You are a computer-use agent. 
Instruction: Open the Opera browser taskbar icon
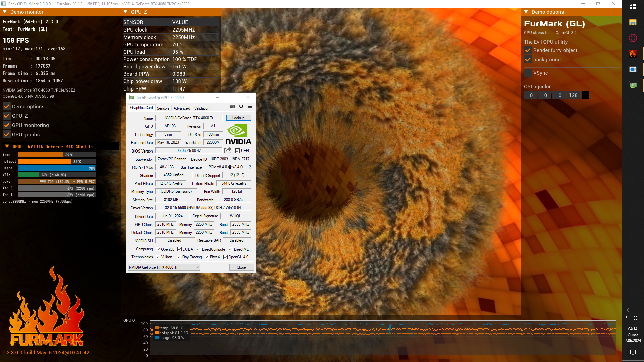(633, 38)
